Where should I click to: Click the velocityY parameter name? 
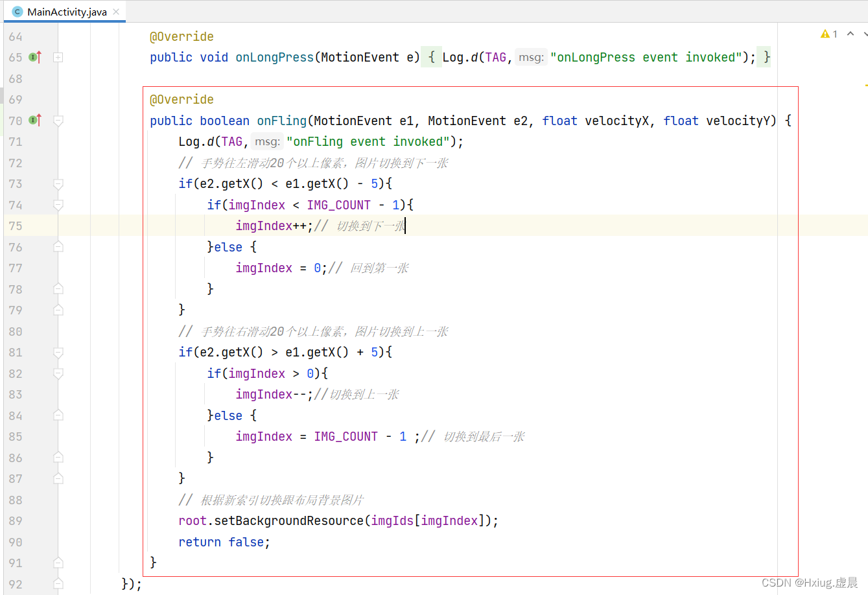click(738, 121)
